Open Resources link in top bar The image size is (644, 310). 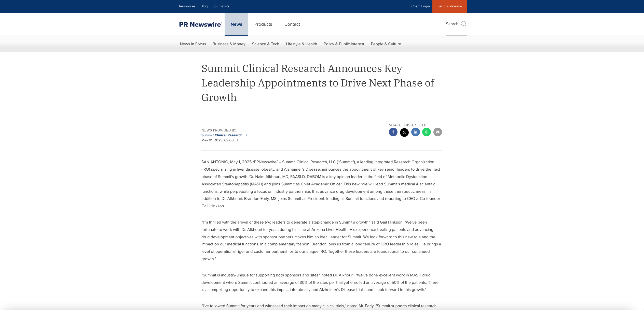pos(187,6)
